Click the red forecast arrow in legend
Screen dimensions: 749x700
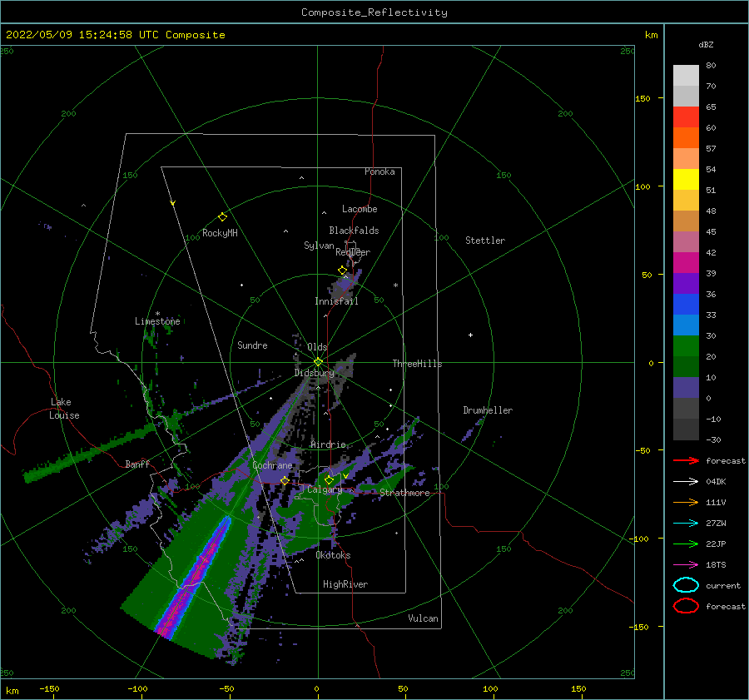(686, 460)
